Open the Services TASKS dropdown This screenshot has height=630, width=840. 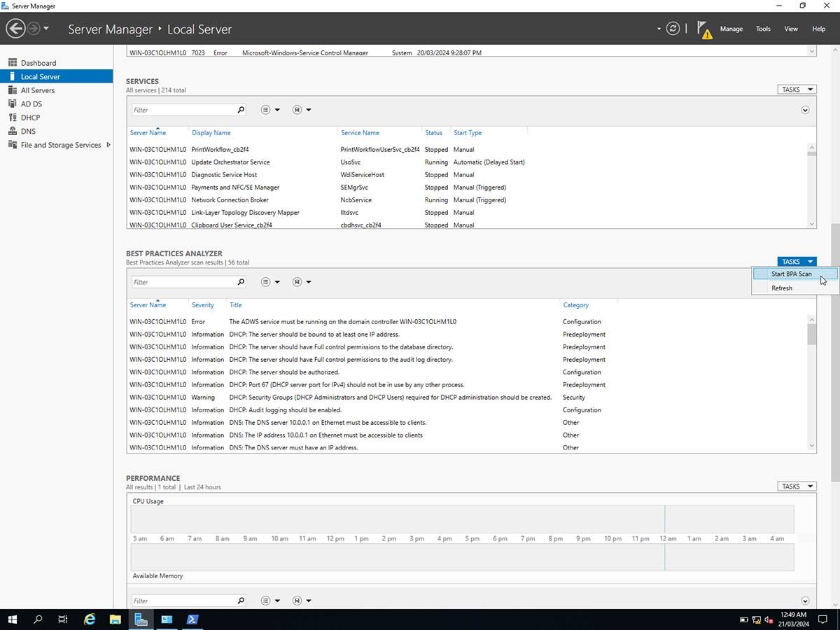click(797, 90)
